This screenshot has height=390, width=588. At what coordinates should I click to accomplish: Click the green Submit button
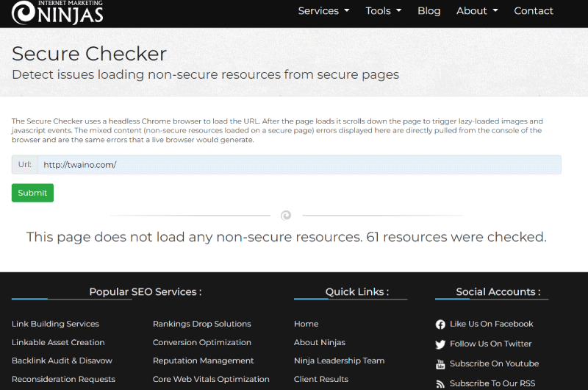pyautogui.click(x=32, y=193)
